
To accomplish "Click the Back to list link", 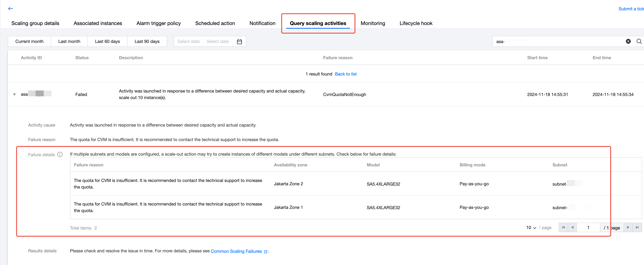I will [346, 74].
